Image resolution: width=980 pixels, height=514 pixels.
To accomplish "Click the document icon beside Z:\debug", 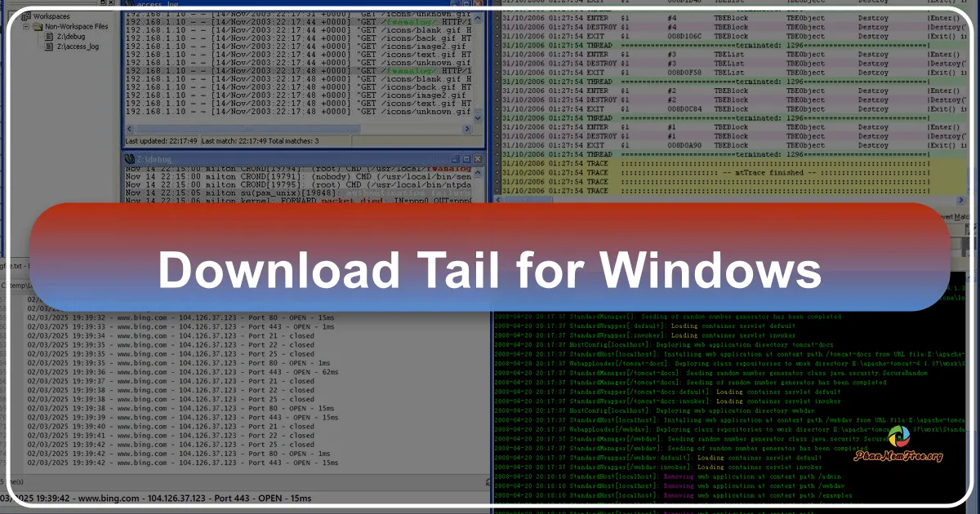I will 51,35.
